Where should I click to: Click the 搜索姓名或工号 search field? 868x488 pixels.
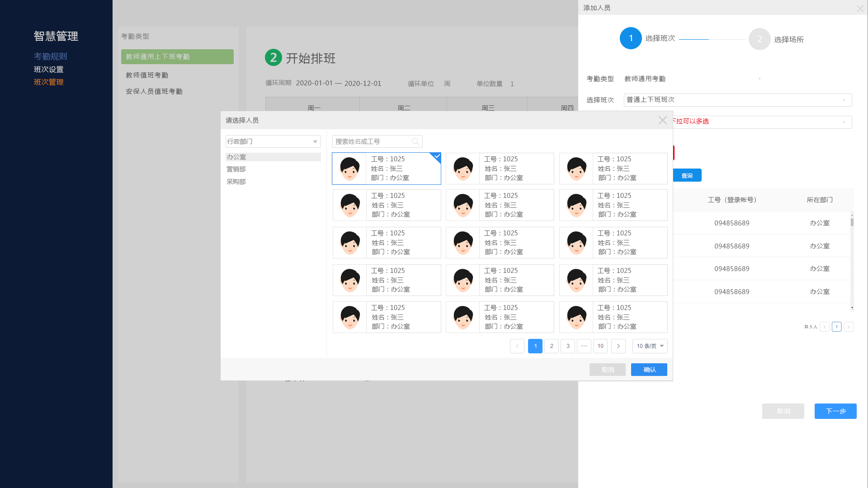pyautogui.click(x=371, y=141)
